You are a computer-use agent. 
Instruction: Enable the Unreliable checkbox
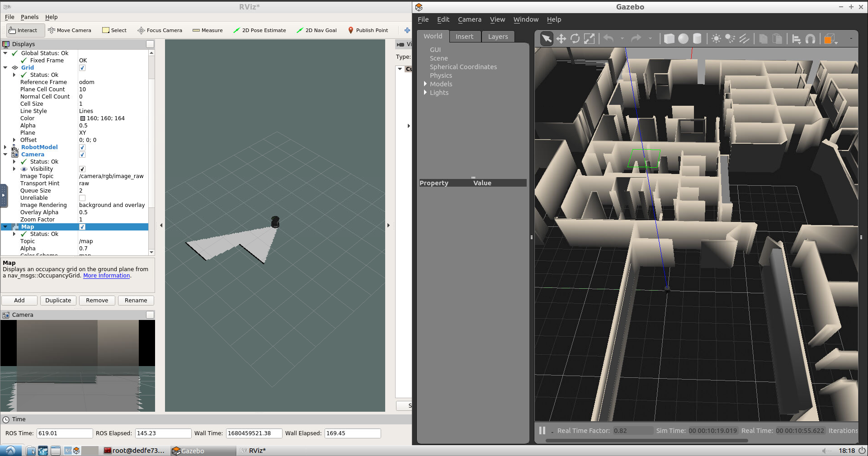pos(82,198)
